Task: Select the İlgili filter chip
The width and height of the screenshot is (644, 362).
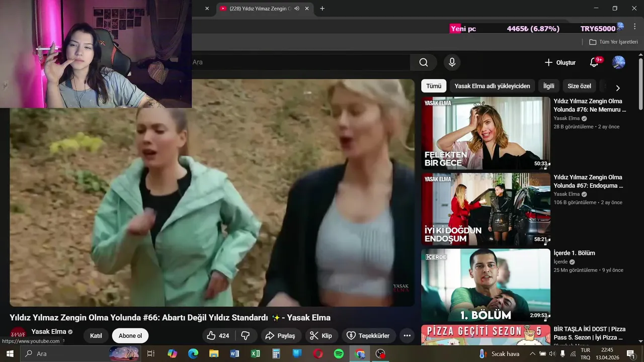Action: pyautogui.click(x=548, y=86)
